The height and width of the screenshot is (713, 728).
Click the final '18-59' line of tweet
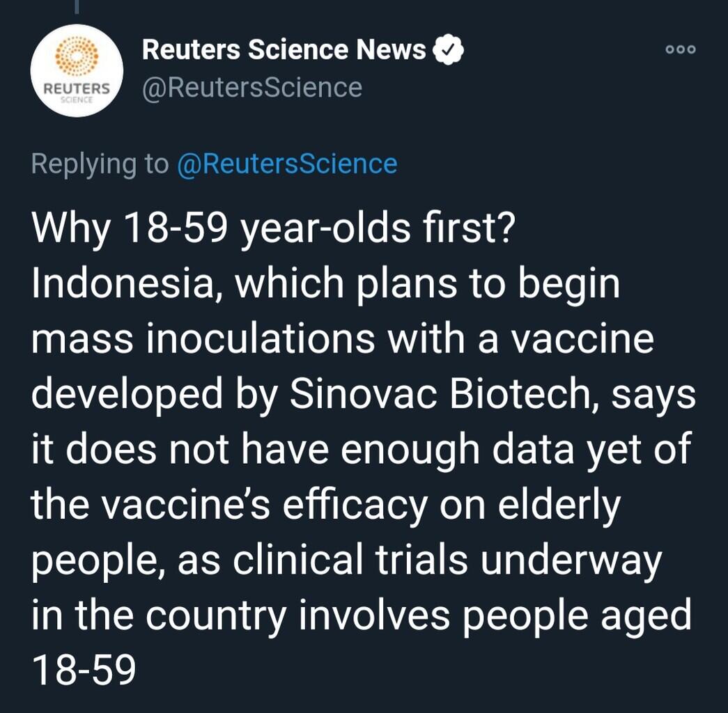[84, 671]
